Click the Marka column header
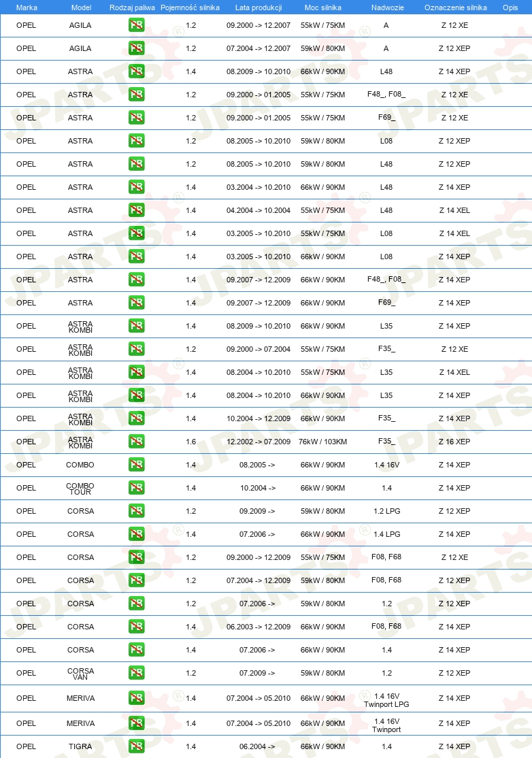The width and height of the screenshot is (532, 758). [27, 7]
